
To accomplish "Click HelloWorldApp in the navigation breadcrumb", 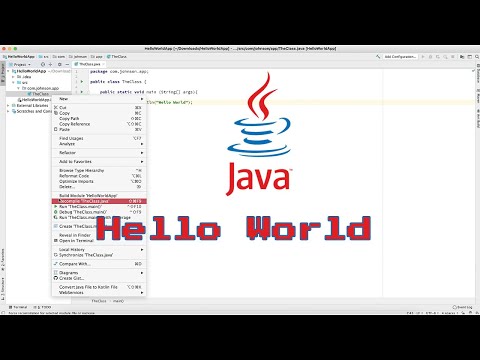I will tap(19, 57).
